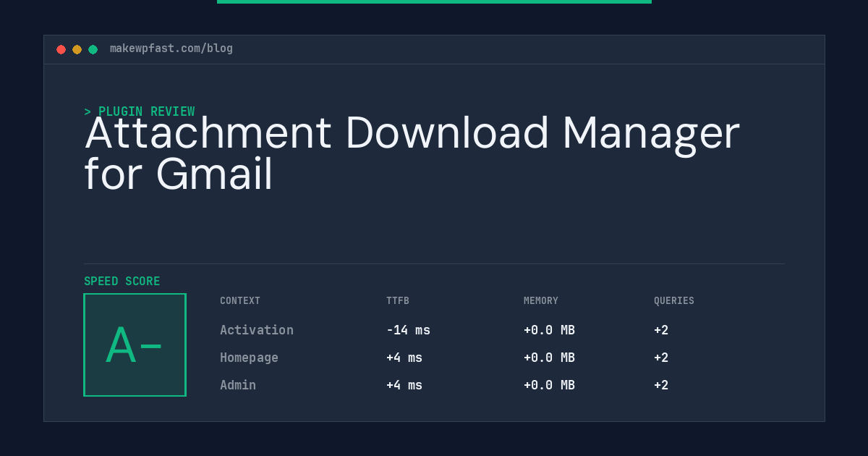Click the Homepage +4 ms TTFB value
The width and height of the screenshot is (868, 456).
click(x=404, y=358)
